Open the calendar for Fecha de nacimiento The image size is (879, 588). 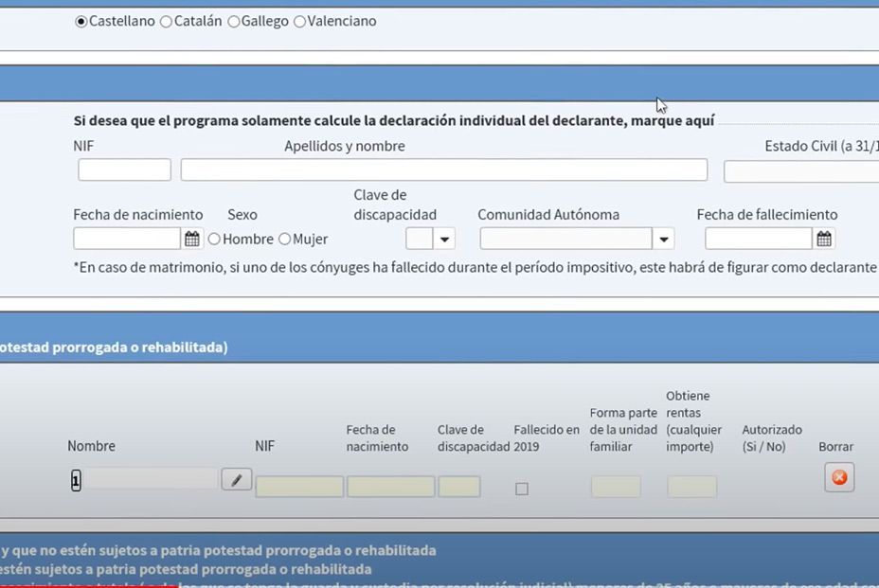tap(192, 238)
